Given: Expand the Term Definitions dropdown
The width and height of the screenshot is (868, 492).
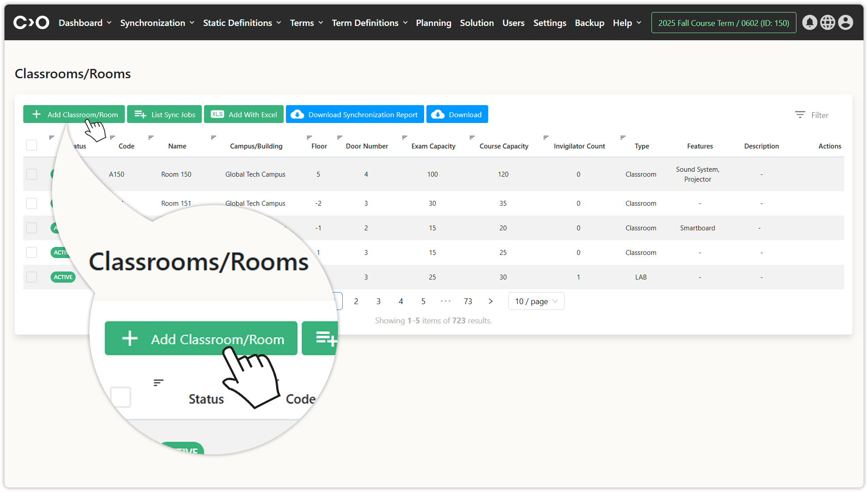Looking at the screenshot, I should click(370, 23).
